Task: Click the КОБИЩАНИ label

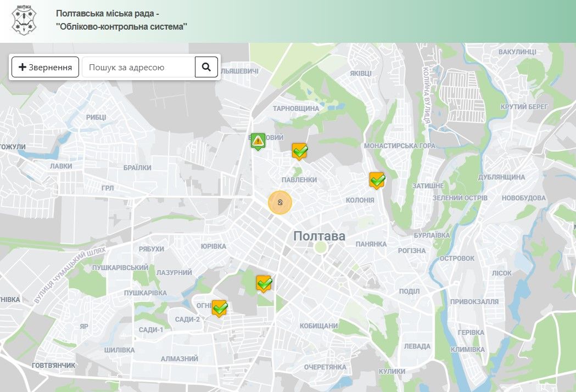Action: (318, 326)
